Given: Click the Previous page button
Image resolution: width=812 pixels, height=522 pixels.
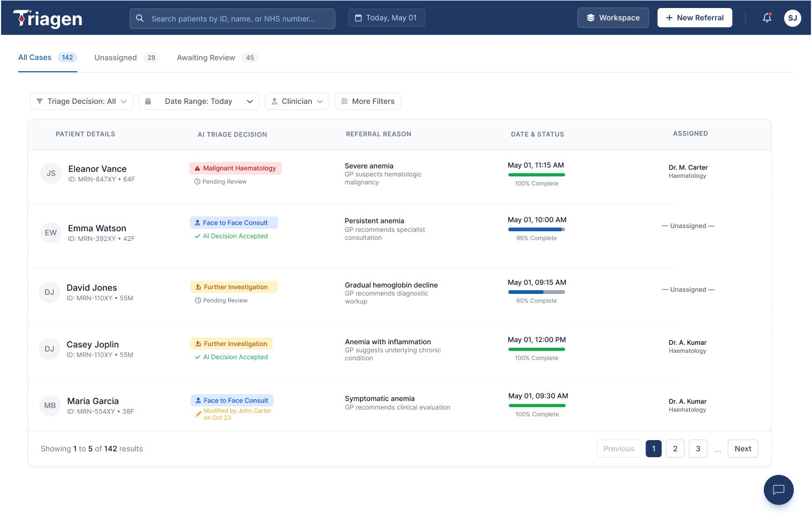Looking at the screenshot, I should (x=619, y=449).
